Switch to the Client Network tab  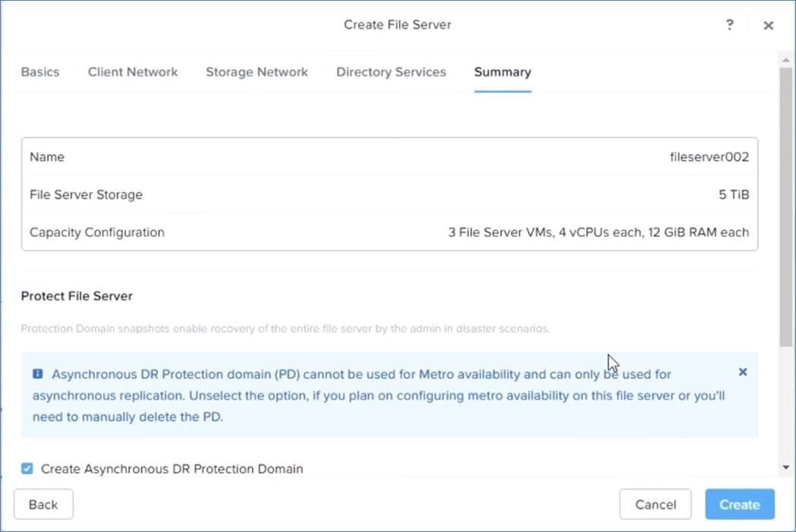133,72
